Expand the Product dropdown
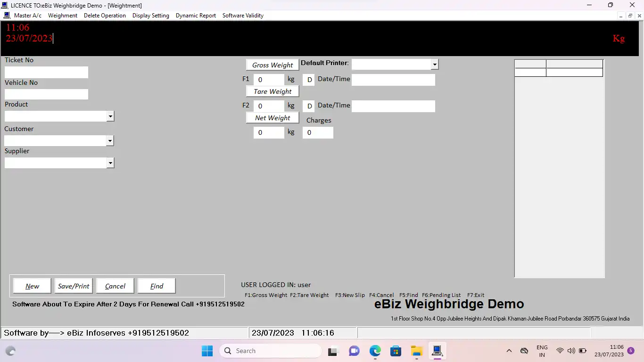The height and width of the screenshot is (362, 644). click(x=110, y=116)
